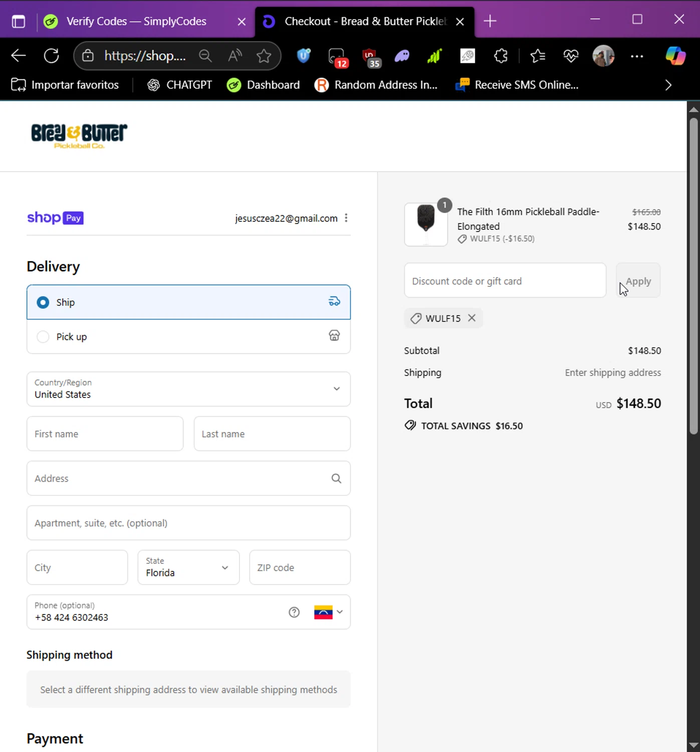Open the purple ghost extension icon
Screen dimensions: 700x752
click(402, 56)
